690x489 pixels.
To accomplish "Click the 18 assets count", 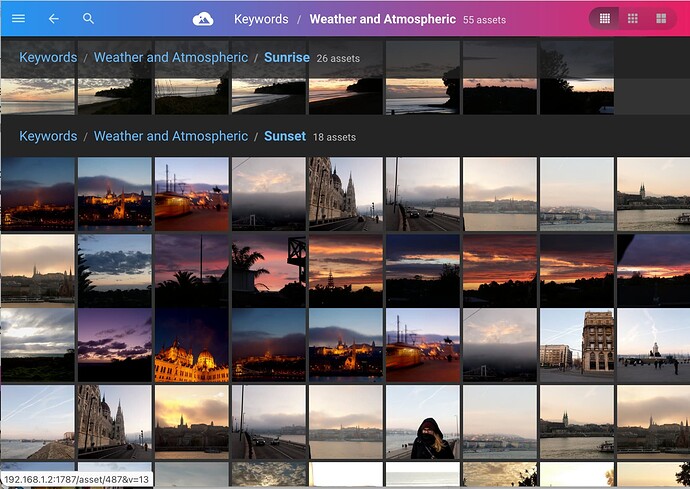I will (x=334, y=137).
